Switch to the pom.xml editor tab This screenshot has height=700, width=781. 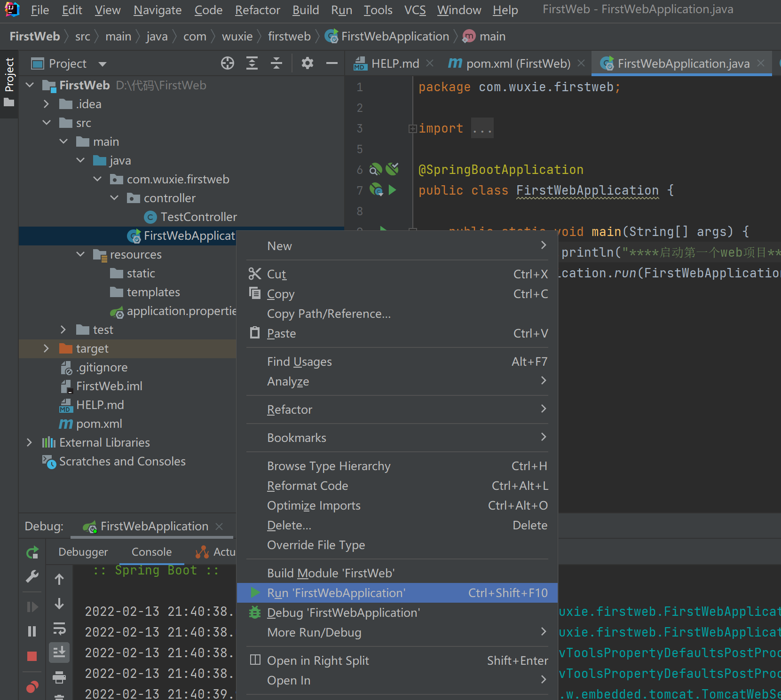[x=517, y=63]
